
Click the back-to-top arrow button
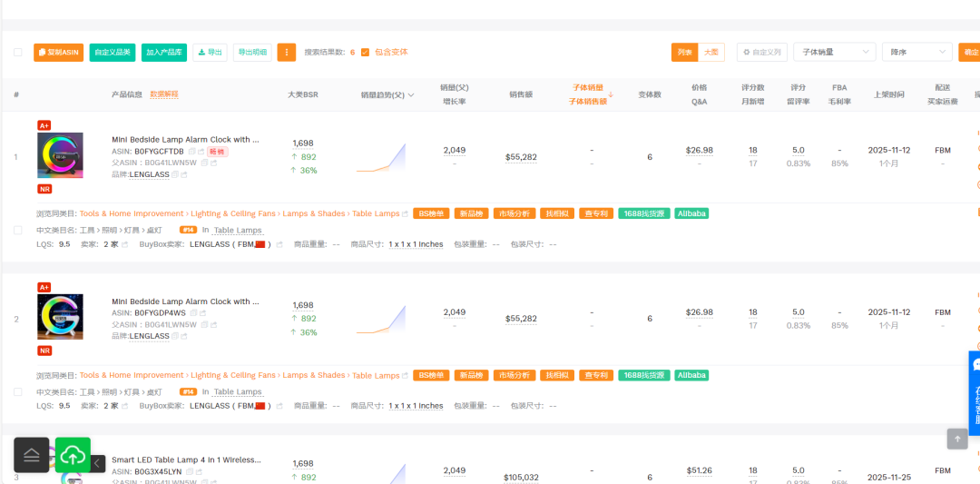point(957,439)
